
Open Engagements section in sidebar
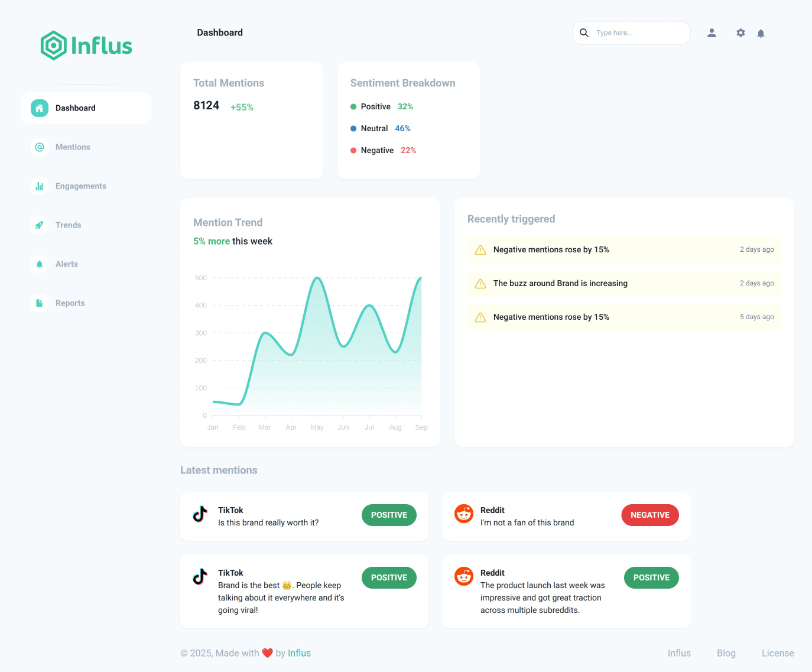tap(86, 186)
